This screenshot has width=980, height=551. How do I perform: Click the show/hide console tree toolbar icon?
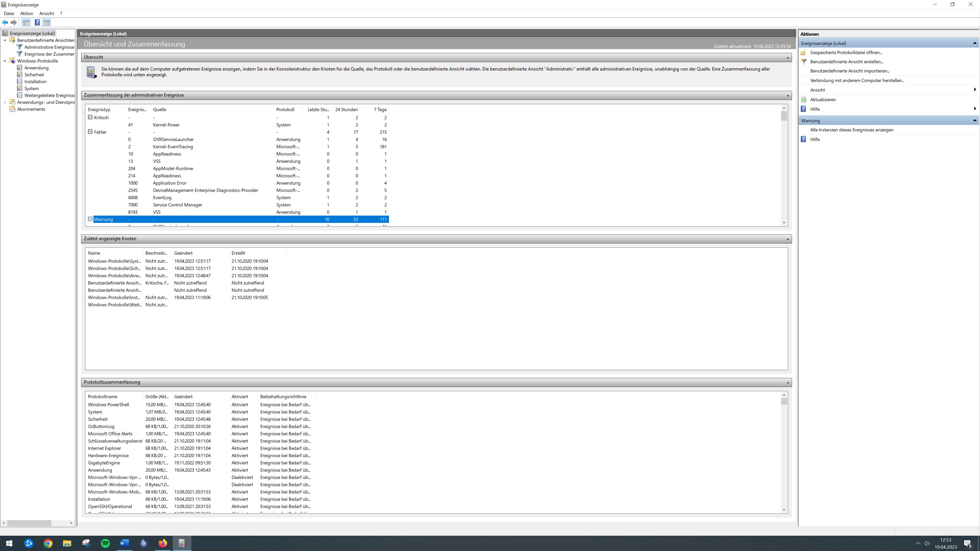click(26, 22)
